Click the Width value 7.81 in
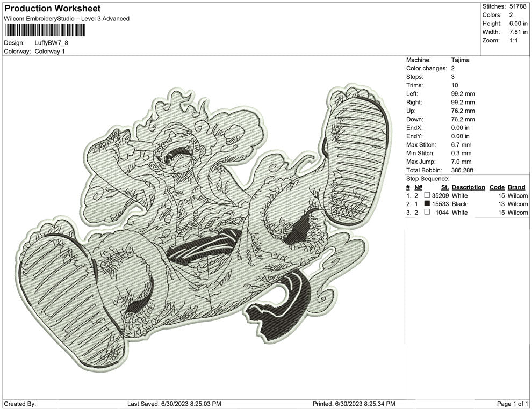532x409 pixels. (x=518, y=32)
